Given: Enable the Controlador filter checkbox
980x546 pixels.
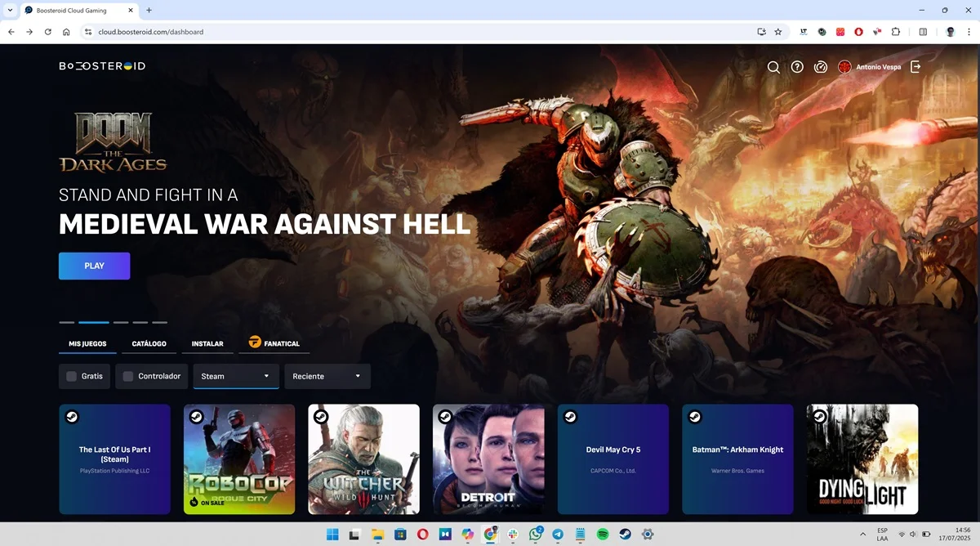Looking at the screenshot, I should tap(127, 376).
